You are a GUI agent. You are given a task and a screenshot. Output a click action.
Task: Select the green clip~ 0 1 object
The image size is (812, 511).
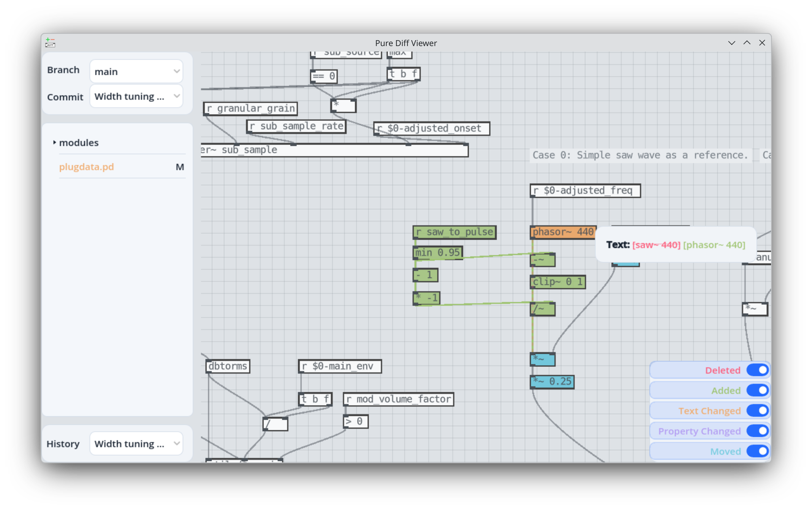click(557, 282)
